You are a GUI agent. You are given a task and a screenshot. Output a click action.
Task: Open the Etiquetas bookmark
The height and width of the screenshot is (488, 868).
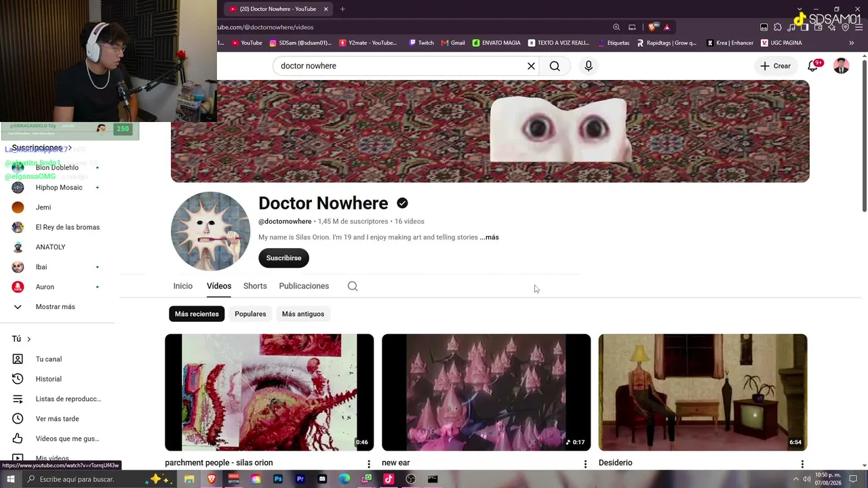[614, 43]
